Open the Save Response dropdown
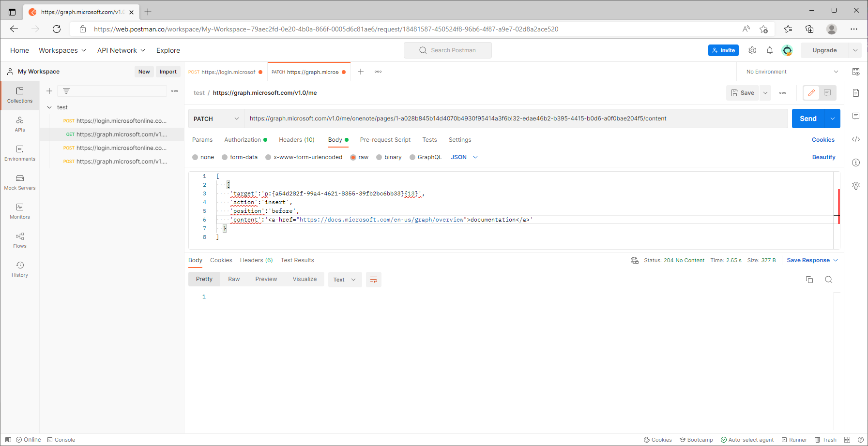 click(812, 260)
